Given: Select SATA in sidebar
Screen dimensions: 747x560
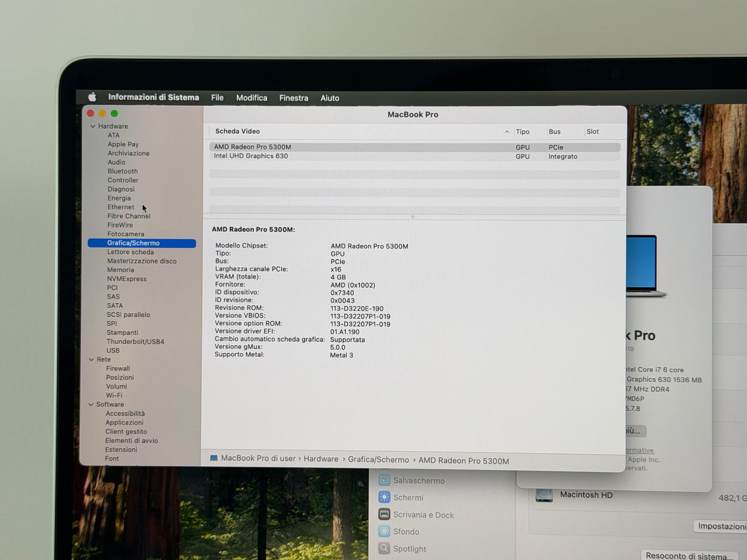Looking at the screenshot, I should click(x=115, y=306).
